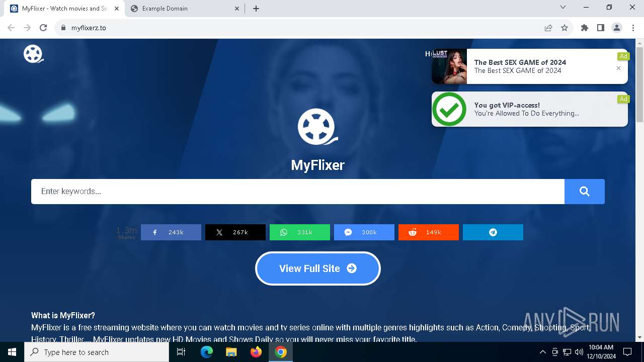Share via Messenger with 300k shares
This screenshot has width=644, height=362.
point(364,232)
